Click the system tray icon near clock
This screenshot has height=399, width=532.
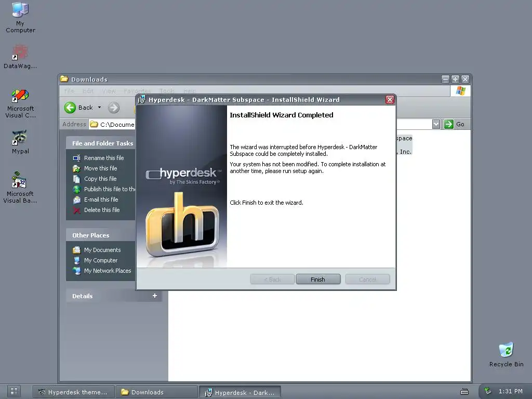point(487,391)
